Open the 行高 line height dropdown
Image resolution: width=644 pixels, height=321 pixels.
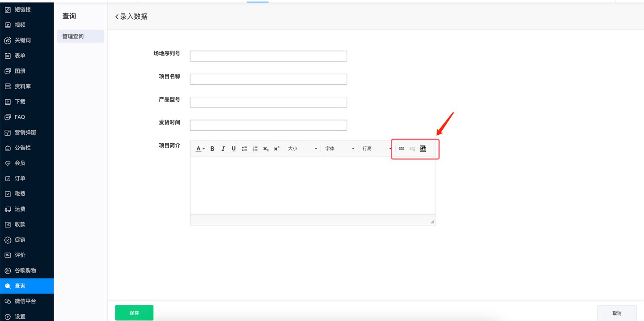coord(377,149)
